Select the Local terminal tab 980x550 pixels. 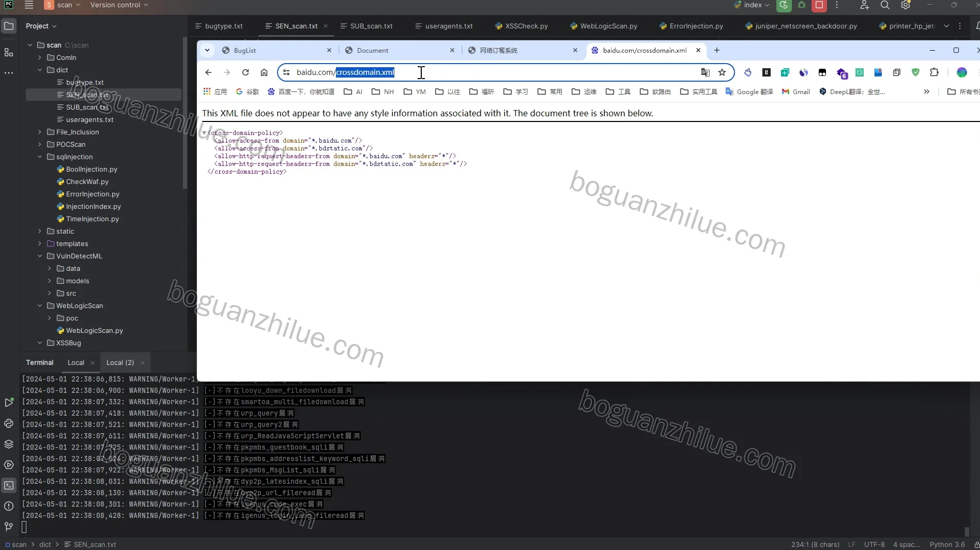click(75, 362)
